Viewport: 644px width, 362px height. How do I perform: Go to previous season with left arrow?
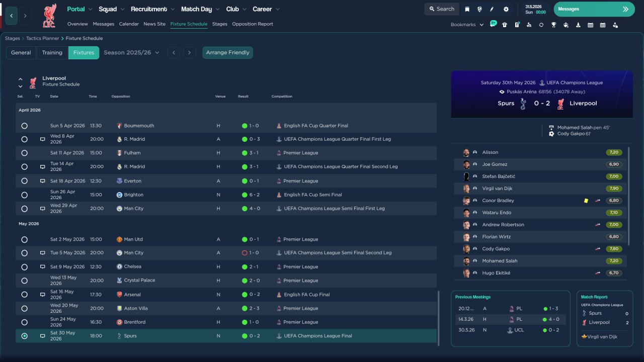coord(174,53)
